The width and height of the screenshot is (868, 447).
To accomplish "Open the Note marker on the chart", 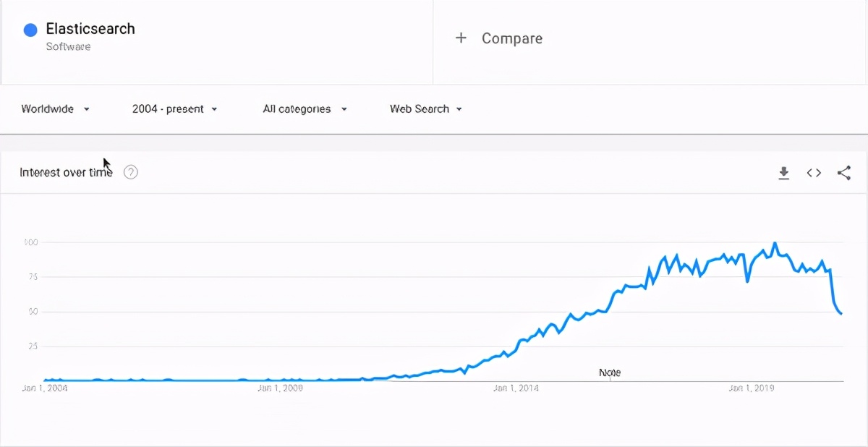I will coord(610,372).
